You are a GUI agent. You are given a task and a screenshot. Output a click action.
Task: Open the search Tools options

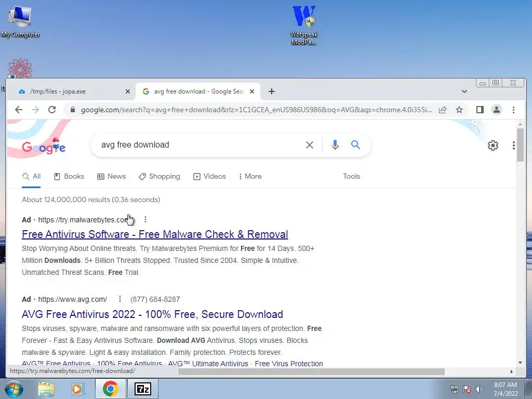[351, 177]
